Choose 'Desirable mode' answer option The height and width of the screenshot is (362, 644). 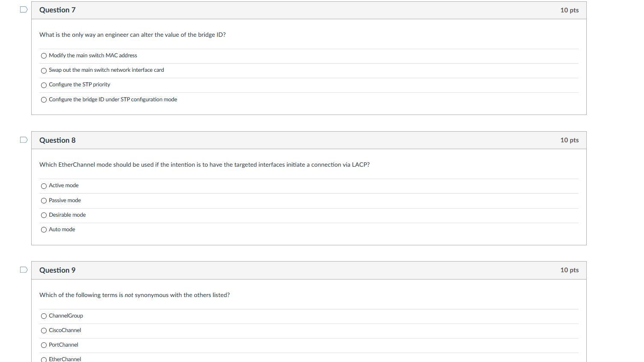pos(44,215)
